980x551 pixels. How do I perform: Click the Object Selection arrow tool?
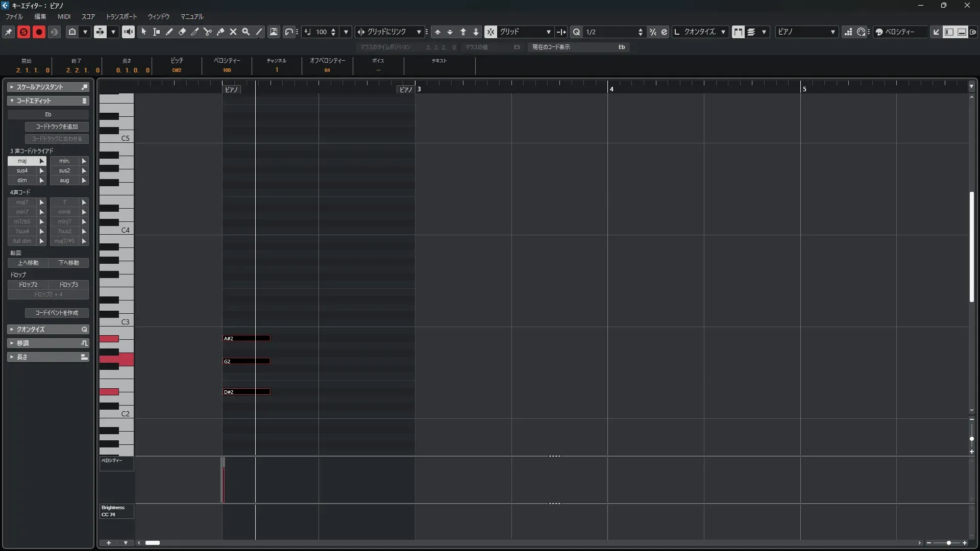[144, 32]
